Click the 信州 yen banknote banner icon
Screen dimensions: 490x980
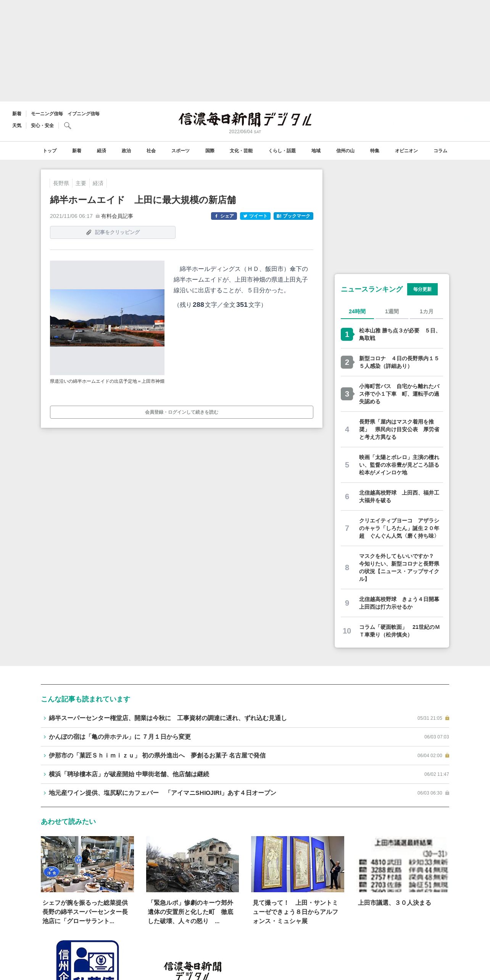(x=87, y=960)
